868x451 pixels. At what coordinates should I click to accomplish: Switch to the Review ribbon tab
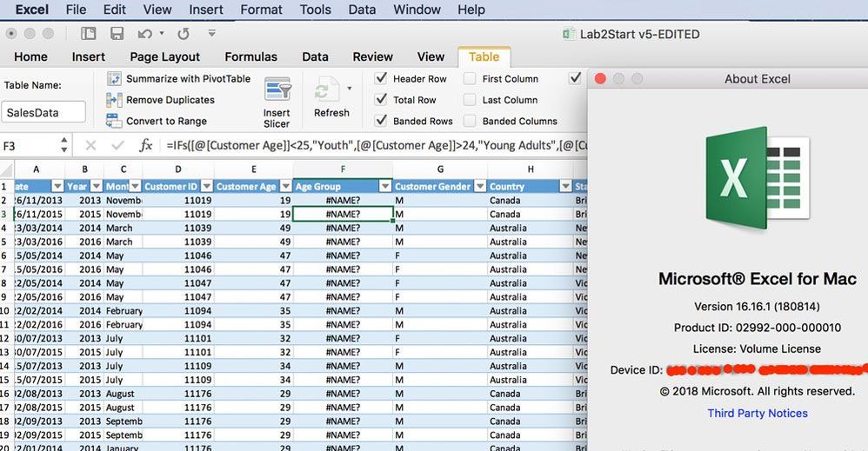click(x=372, y=56)
